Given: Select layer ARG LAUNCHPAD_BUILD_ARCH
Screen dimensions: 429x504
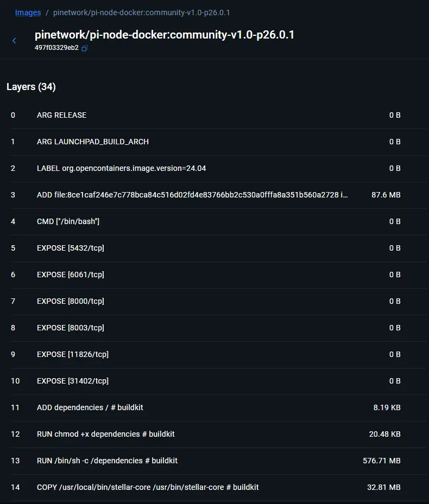Looking at the screenshot, I should [219, 142].
